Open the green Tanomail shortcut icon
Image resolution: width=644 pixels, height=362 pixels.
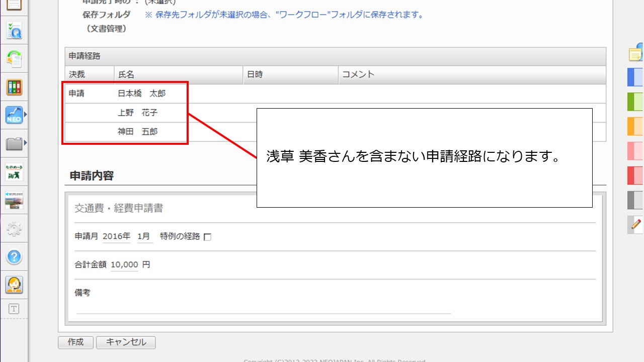point(14,172)
